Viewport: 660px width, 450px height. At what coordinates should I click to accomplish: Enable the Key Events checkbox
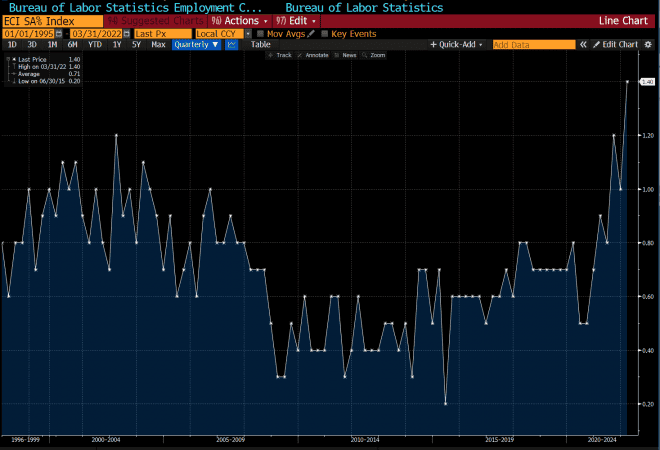tap(325, 33)
